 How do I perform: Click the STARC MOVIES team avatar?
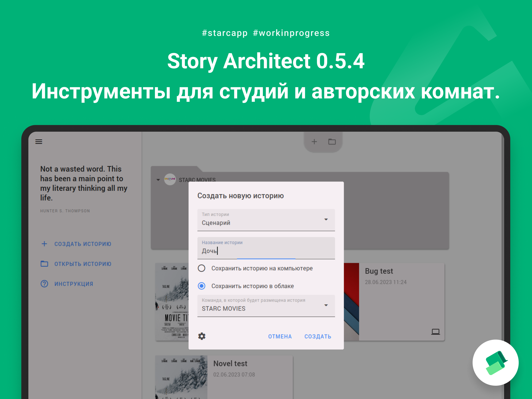coord(170,179)
